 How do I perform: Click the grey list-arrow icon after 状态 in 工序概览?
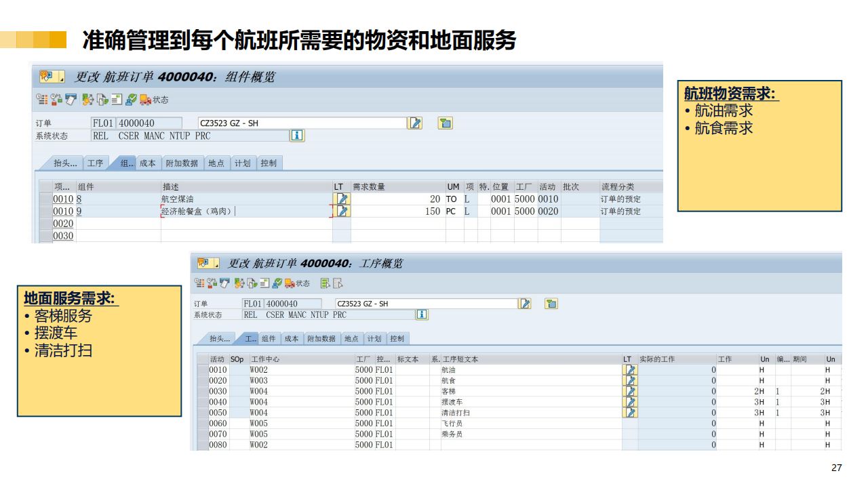click(x=337, y=283)
